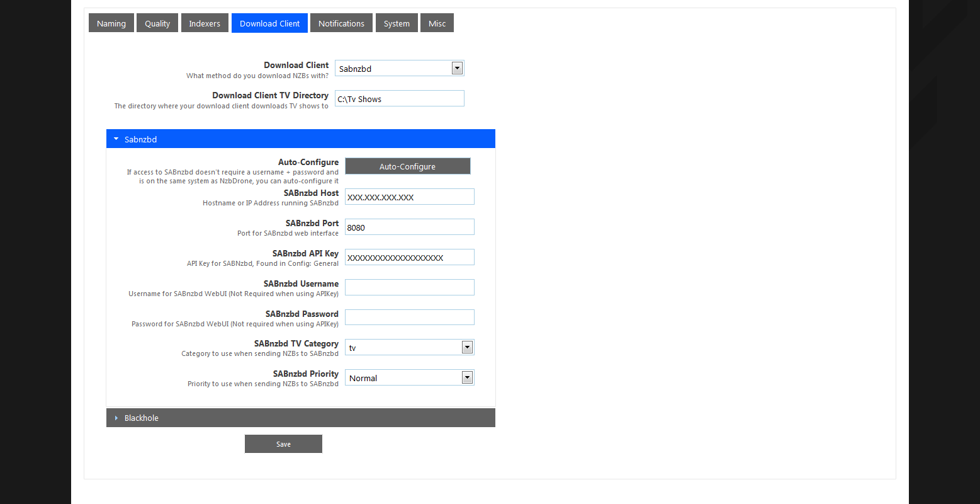Click the SABnzbd Host input field

tap(410, 197)
